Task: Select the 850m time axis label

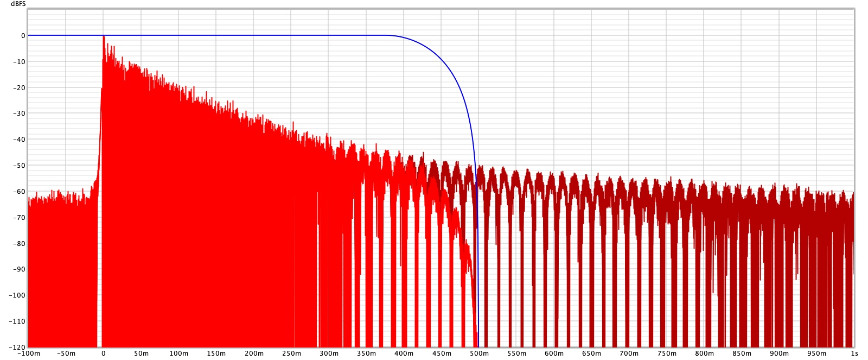Action: coord(742,353)
